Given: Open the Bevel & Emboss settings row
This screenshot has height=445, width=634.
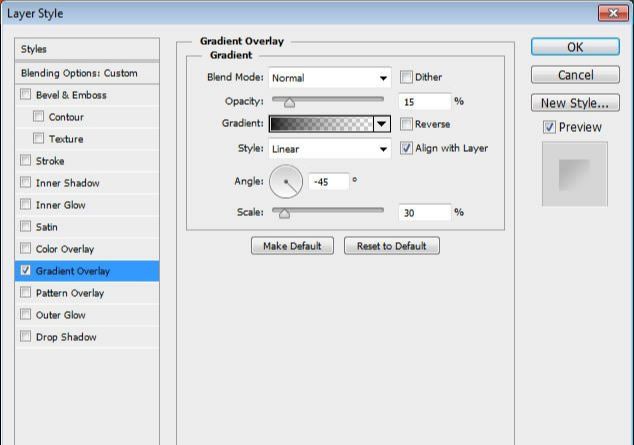Looking at the screenshot, I should coord(87,95).
